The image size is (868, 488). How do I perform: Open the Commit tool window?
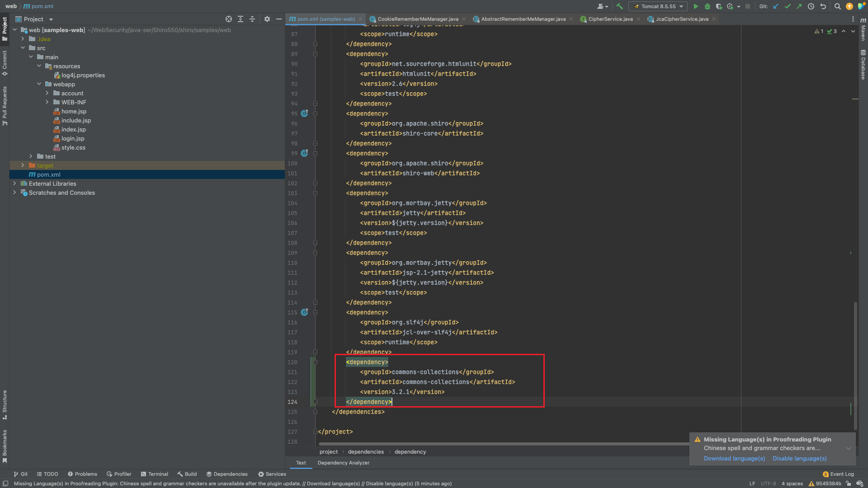(x=5, y=63)
